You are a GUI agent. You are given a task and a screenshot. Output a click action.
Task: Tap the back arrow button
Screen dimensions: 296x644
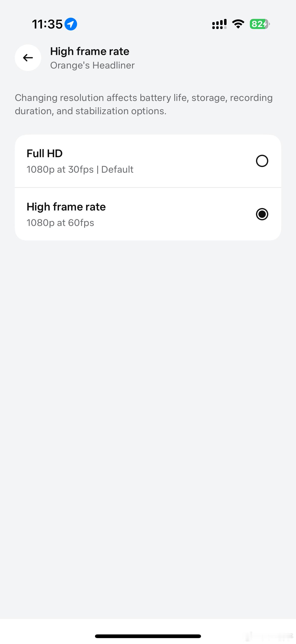(x=28, y=58)
